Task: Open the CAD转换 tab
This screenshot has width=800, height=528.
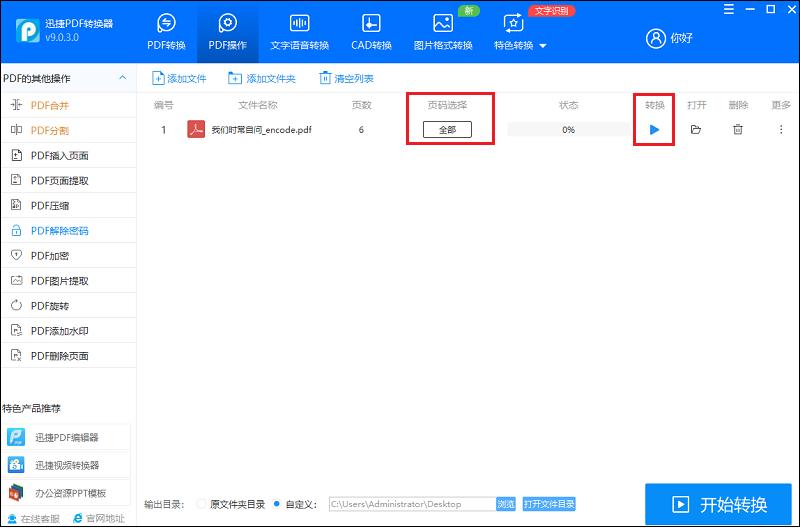Action: (371, 32)
